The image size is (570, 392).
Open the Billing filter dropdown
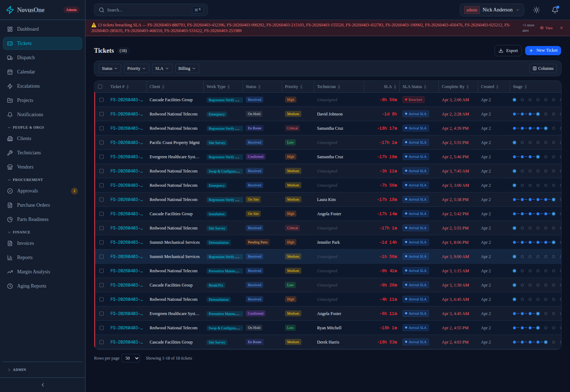pos(187,68)
